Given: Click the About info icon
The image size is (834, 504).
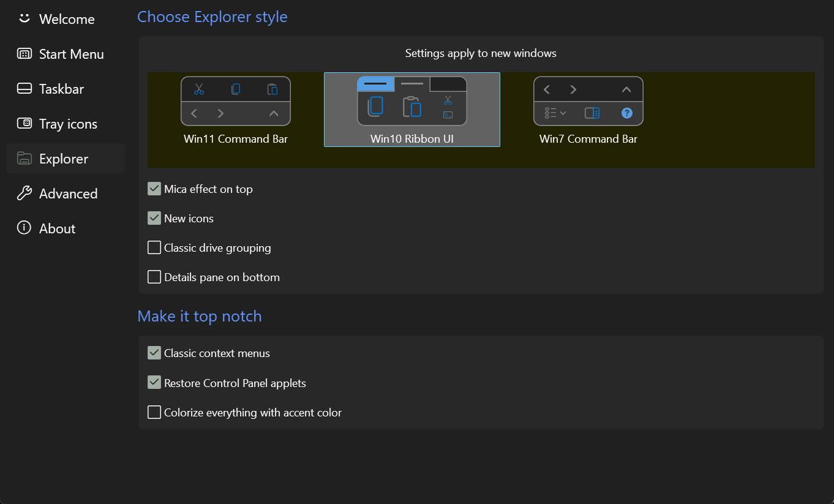Looking at the screenshot, I should tap(24, 228).
